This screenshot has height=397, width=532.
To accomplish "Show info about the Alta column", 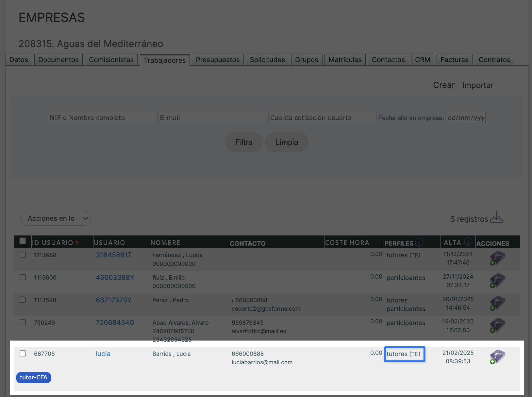I will click(x=468, y=242).
